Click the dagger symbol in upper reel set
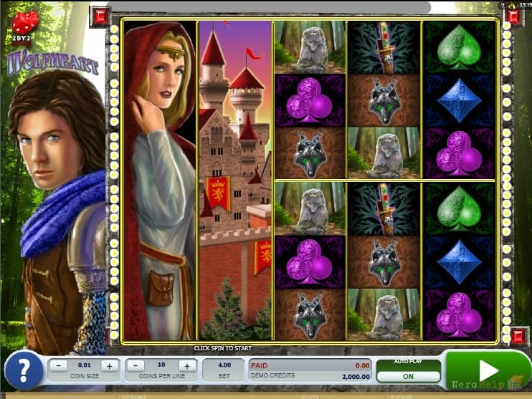The height and width of the screenshot is (399, 532). click(384, 48)
